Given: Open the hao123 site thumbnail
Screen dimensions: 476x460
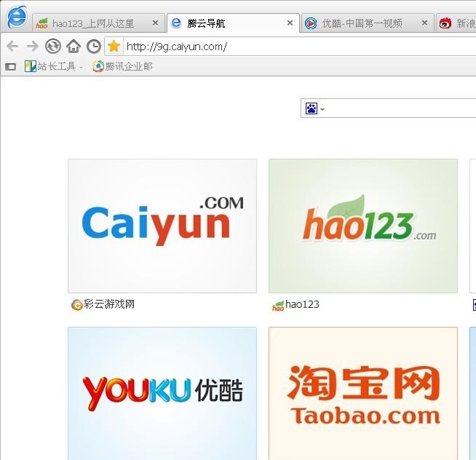Looking at the screenshot, I should 362,226.
